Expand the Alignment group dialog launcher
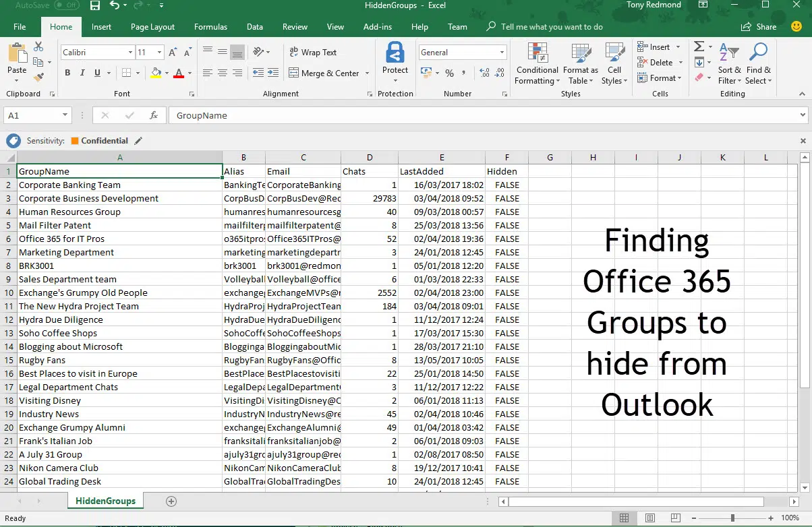Image resolution: width=812 pixels, height=527 pixels. 370,94
